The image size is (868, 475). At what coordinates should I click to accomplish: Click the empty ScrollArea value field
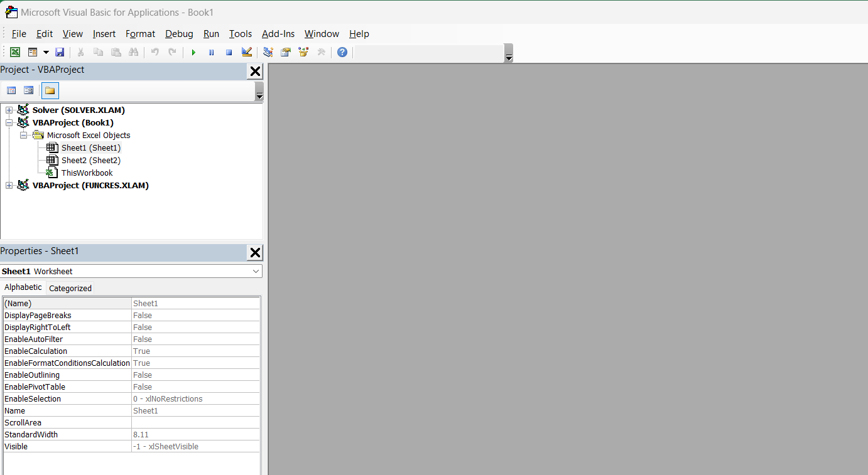pos(195,423)
